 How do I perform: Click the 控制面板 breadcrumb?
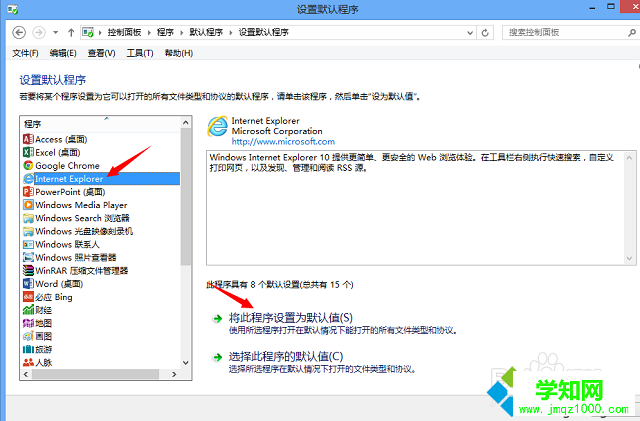point(124,32)
